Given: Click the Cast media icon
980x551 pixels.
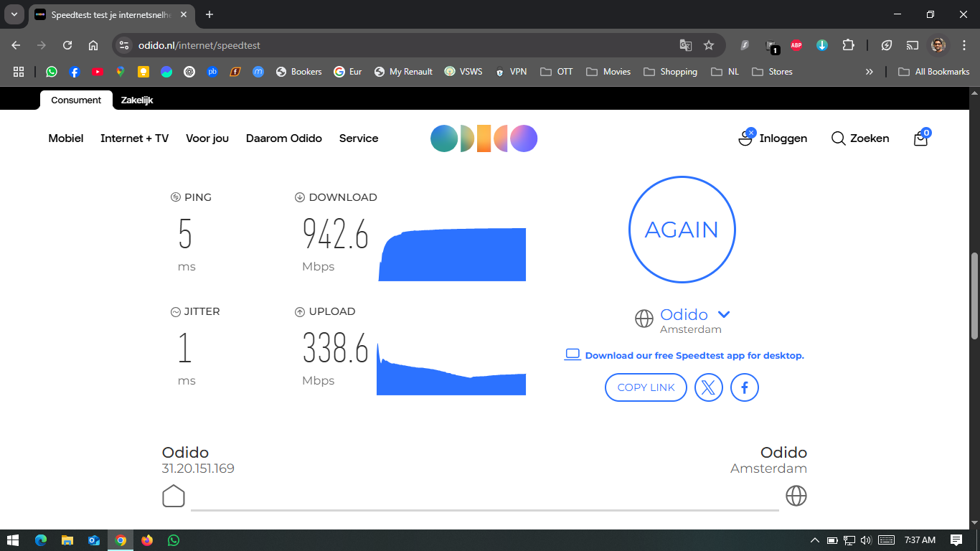Looking at the screenshot, I should click(x=912, y=45).
